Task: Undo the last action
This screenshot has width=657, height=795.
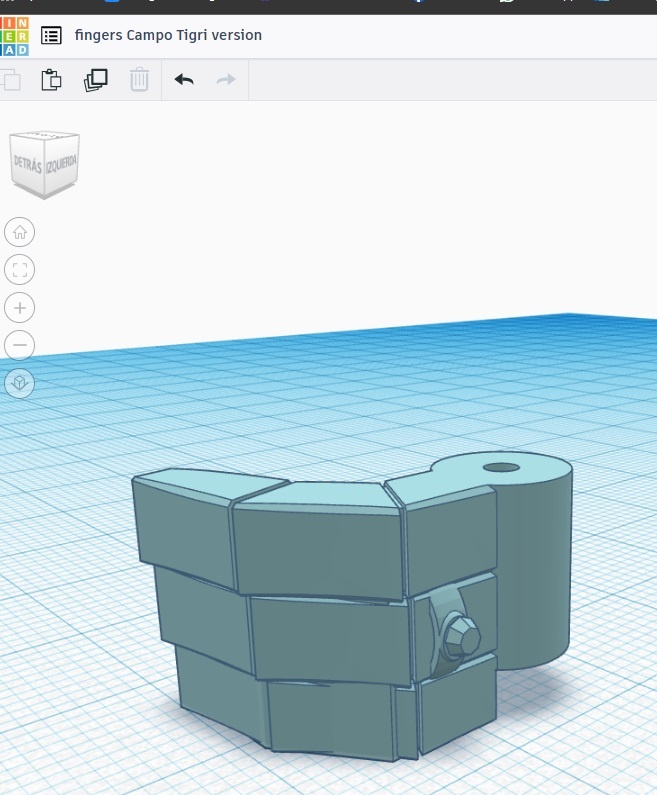Action: pyautogui.click(x=184, y=80)
